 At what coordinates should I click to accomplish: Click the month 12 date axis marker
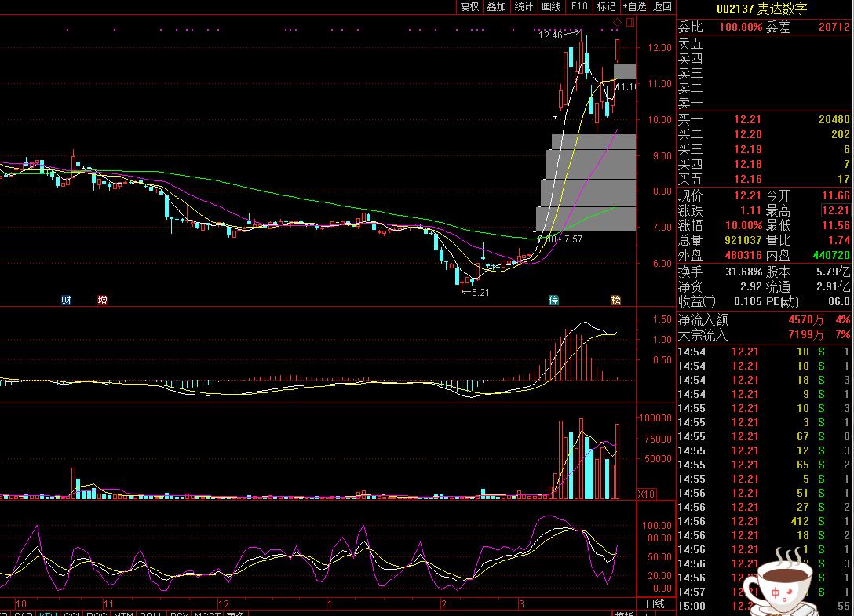click(223, 603)
